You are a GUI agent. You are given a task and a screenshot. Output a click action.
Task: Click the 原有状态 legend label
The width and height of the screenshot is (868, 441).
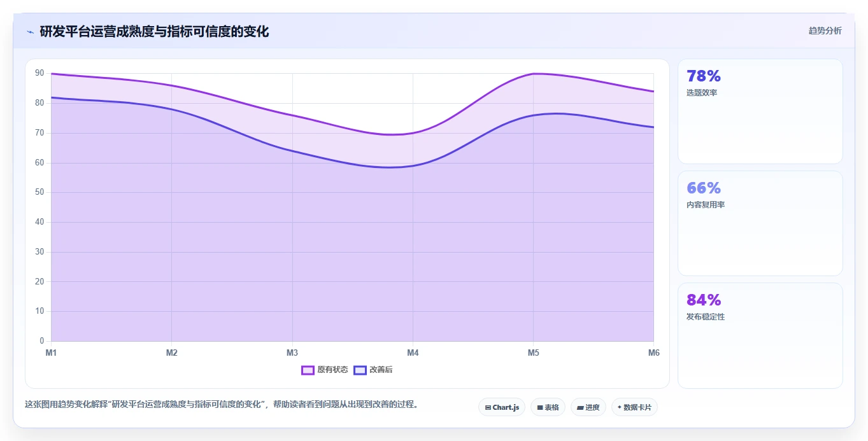tap(332, 370)
